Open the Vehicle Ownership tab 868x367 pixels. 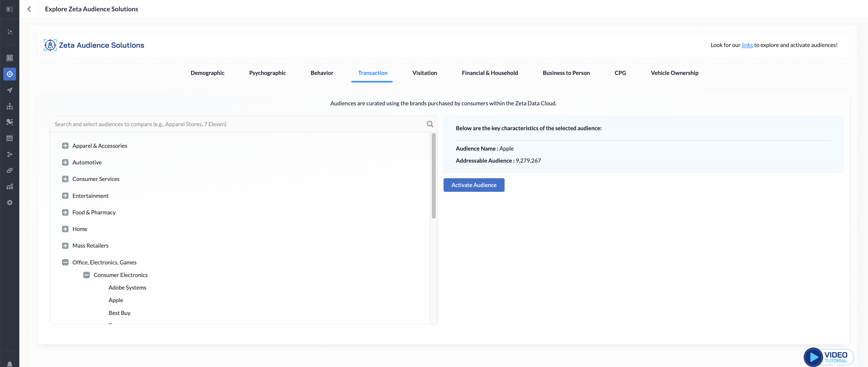pyautogui.click(x=674, y=73)
